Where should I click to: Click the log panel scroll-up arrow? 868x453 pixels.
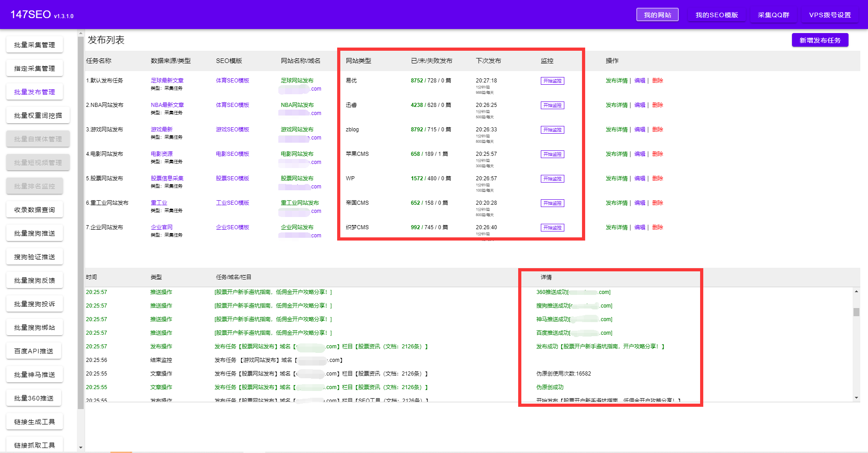click(856, 291)
